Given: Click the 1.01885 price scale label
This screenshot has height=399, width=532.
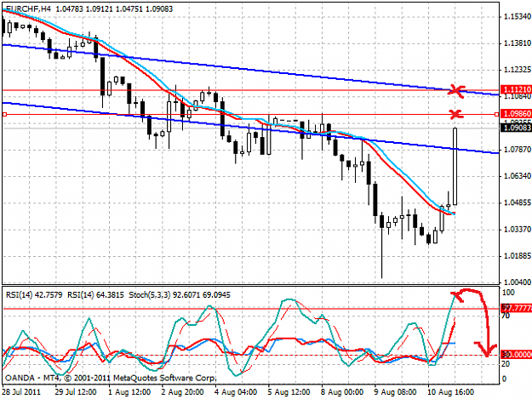Looking at the screenshot, I should tap(517, 255).
